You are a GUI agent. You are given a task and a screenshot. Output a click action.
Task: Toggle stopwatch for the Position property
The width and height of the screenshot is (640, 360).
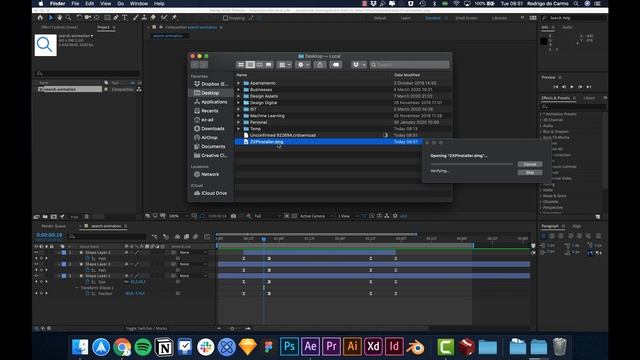click(x=87, y=293)
